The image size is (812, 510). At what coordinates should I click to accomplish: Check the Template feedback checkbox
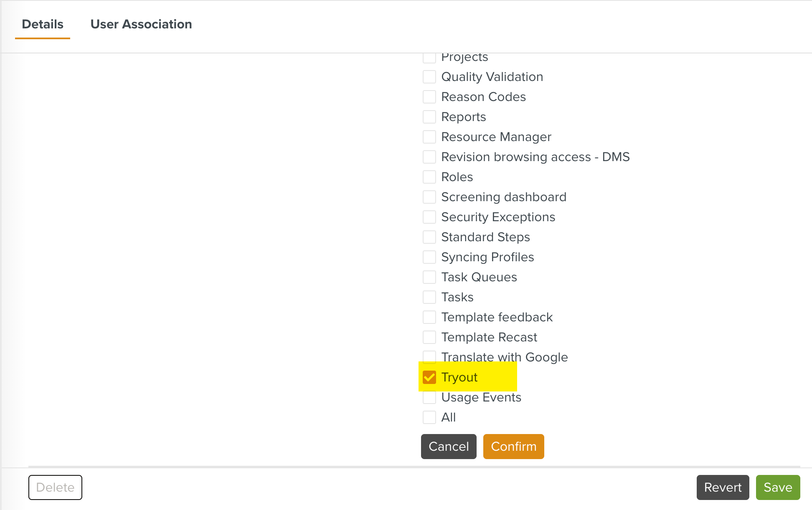(x=429, y=317)
